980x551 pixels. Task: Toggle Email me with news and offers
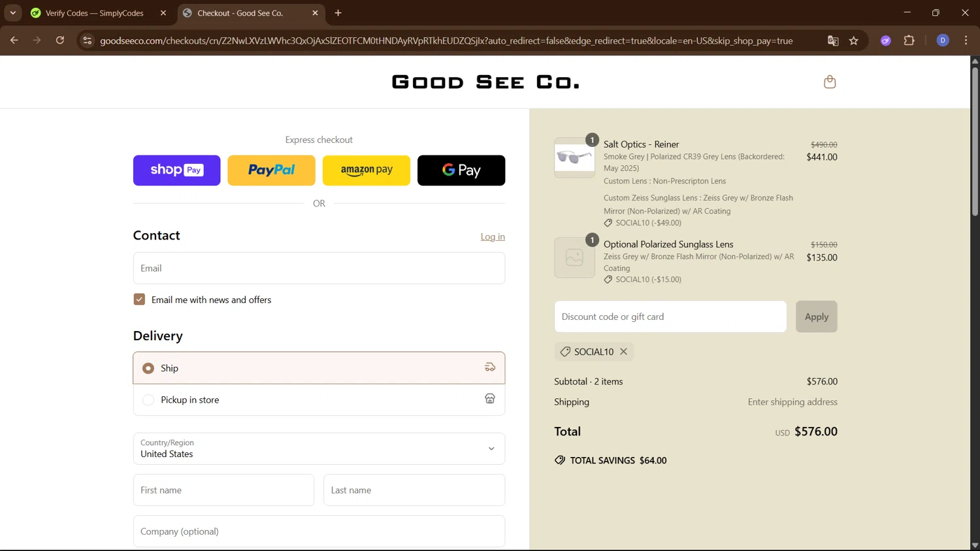[139, 299]
